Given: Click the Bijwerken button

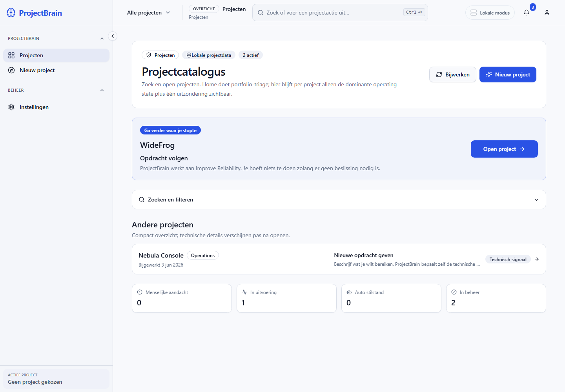Looking at the screenshot, I should (453, 74).
